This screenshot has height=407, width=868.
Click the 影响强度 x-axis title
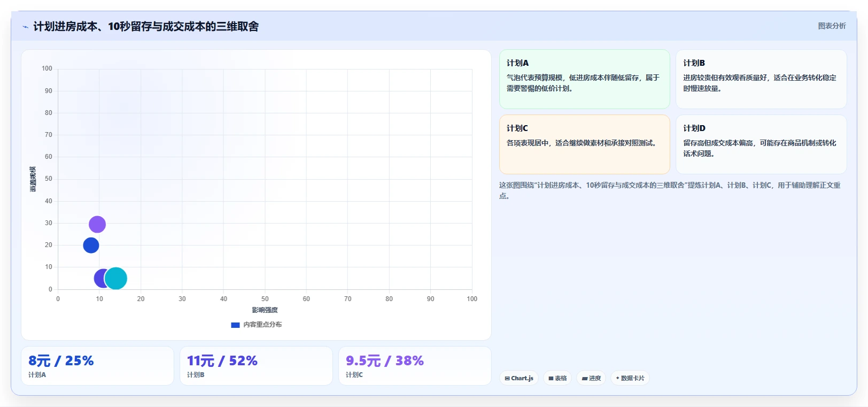coord(265,310)
